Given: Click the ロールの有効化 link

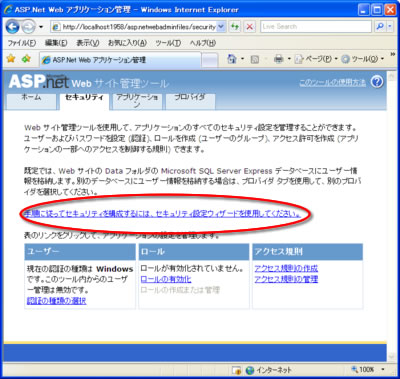Looking at the screenshot, I should tap(166, 279).
